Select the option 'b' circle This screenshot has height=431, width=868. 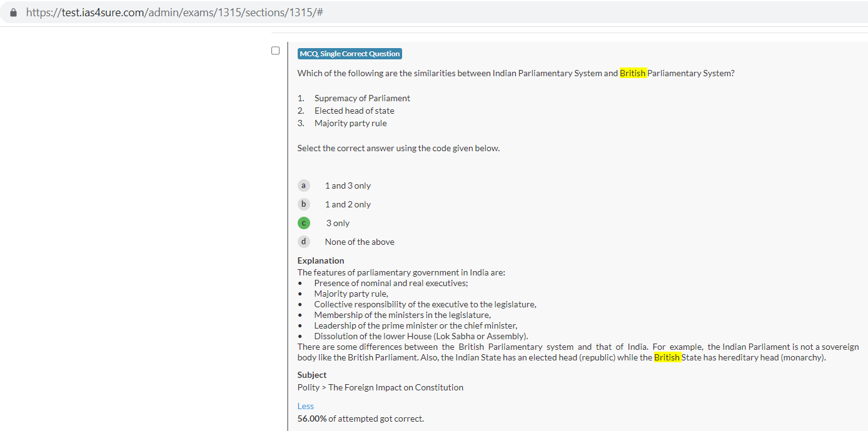coord(303,204)
